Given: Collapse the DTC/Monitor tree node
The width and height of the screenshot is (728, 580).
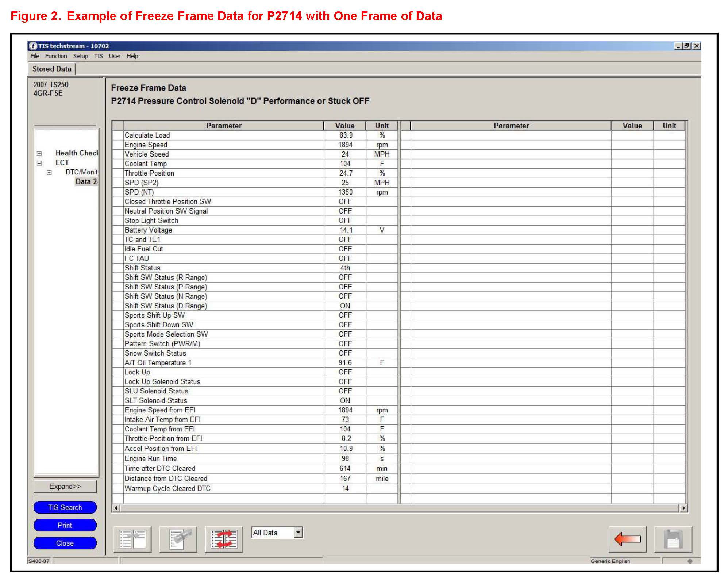Looking at the screenshot, I should (x=49, y=173).
